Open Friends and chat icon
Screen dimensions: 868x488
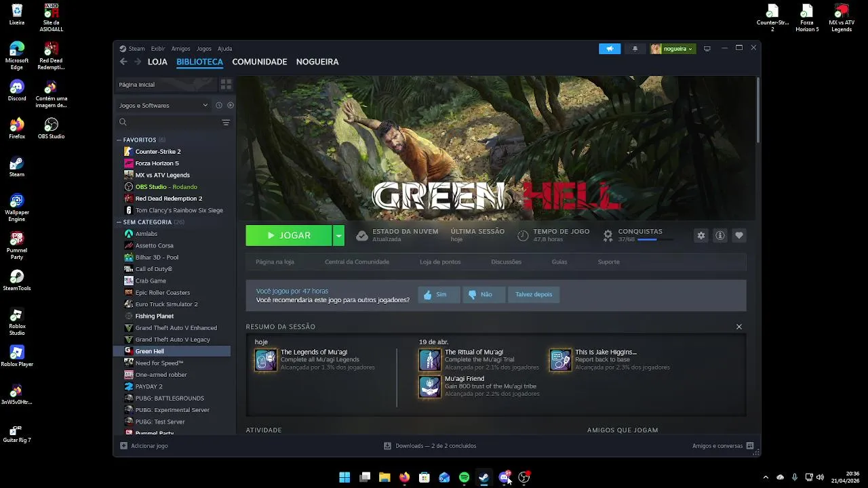click(750, 446)
